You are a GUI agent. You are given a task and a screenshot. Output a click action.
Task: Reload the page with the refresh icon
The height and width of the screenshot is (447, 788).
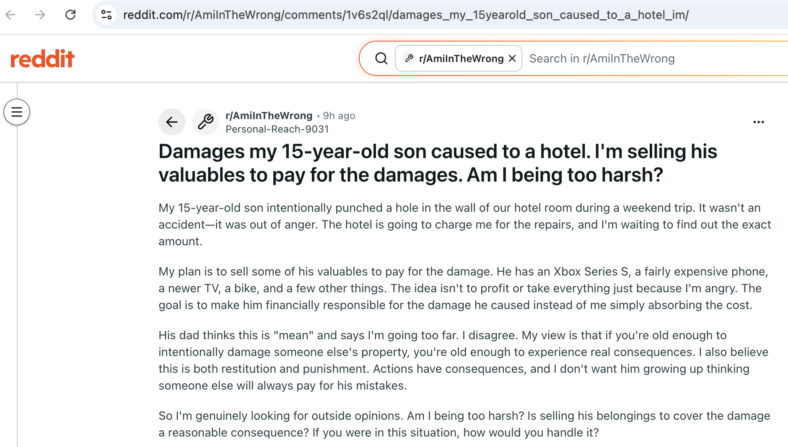(x=70, y=15)
